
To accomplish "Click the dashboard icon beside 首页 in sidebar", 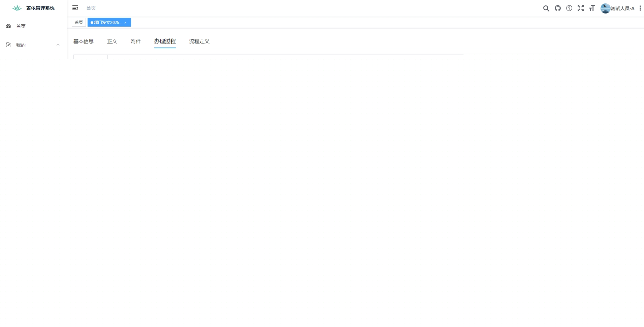I will point(8,26).
